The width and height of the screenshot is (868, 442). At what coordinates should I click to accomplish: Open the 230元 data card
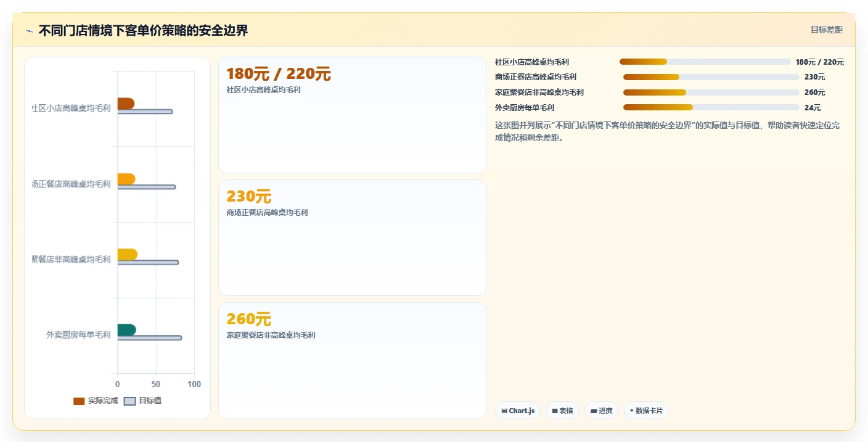click(x=352, y=237)
